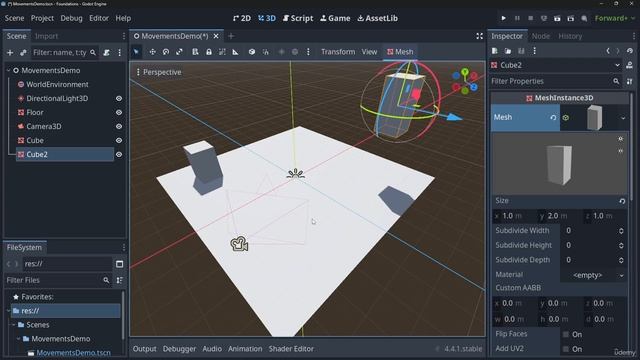The height and width of the screenshot is (360, 640).
Task: Revert Mesh property reset arrow
Action: pyautogui.click(x=553, y=118)
